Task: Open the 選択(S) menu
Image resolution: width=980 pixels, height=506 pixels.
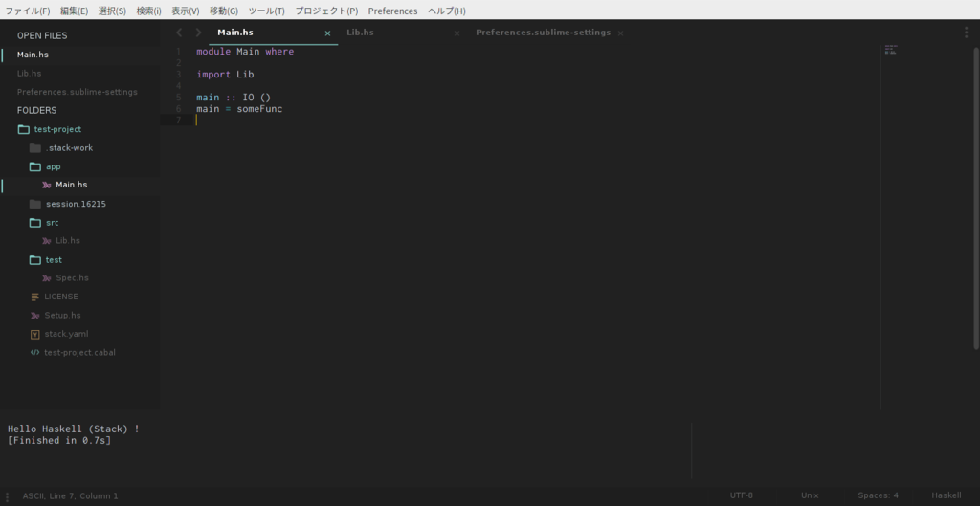Action: [112, 11]
